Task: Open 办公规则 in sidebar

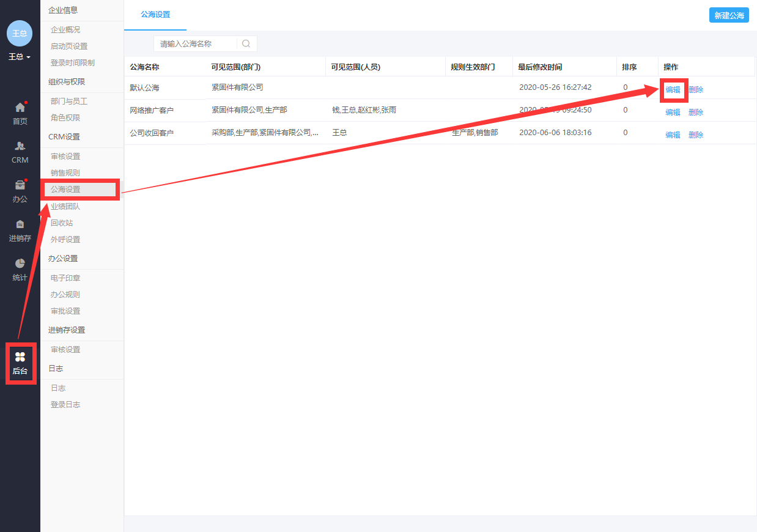Action: (65, 294)
